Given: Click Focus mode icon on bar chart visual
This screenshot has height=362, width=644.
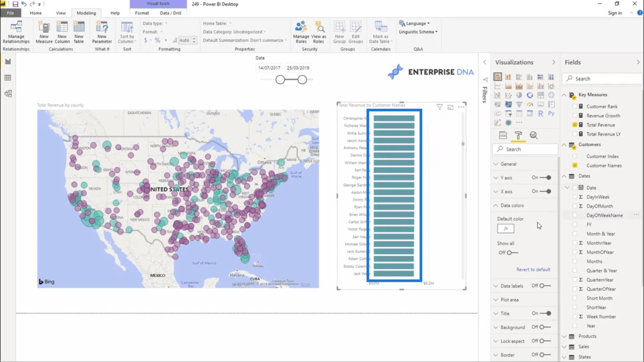Looking at the screenshot, I should (x=450, y=107).
